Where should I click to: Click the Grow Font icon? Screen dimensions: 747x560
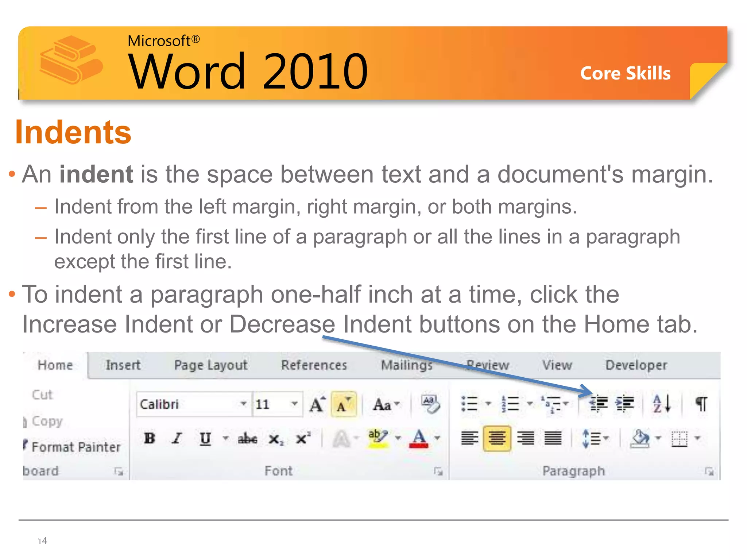[x=317, y=404]
